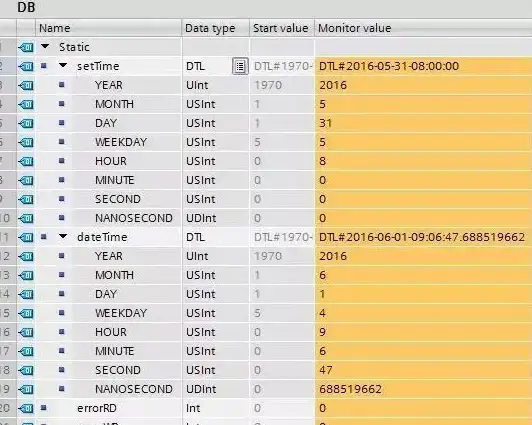Click the YEAR start value 1970 under setTime
The height and width of the screenshot is (425, 532).
click(268, 85)
